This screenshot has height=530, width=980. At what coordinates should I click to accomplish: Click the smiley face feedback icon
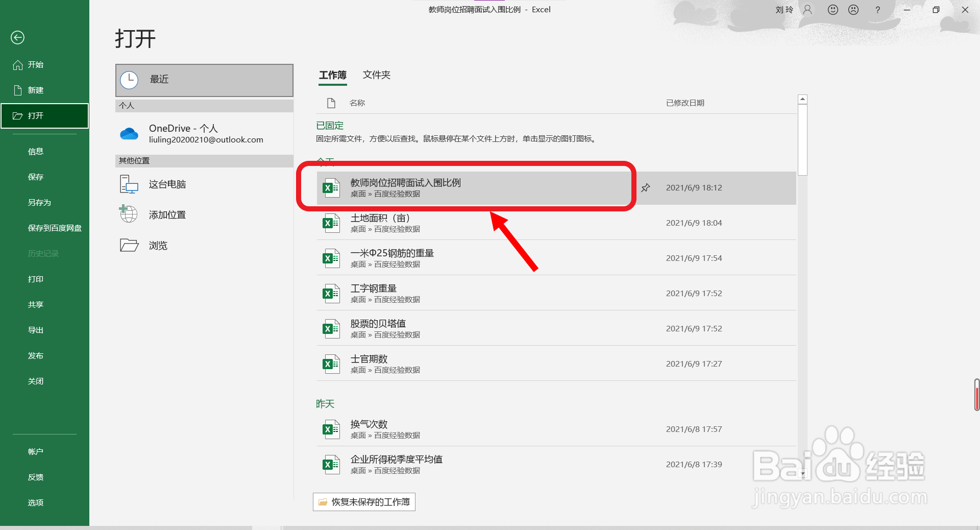coord(833,10)
